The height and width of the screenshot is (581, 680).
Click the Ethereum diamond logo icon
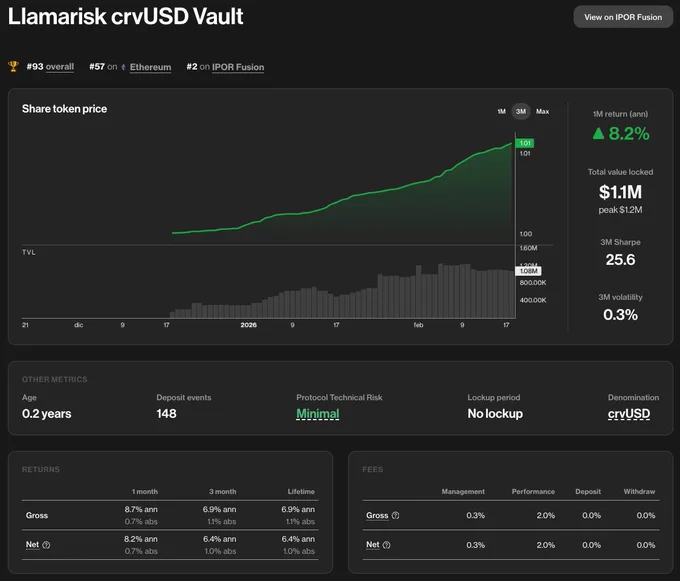124,67
